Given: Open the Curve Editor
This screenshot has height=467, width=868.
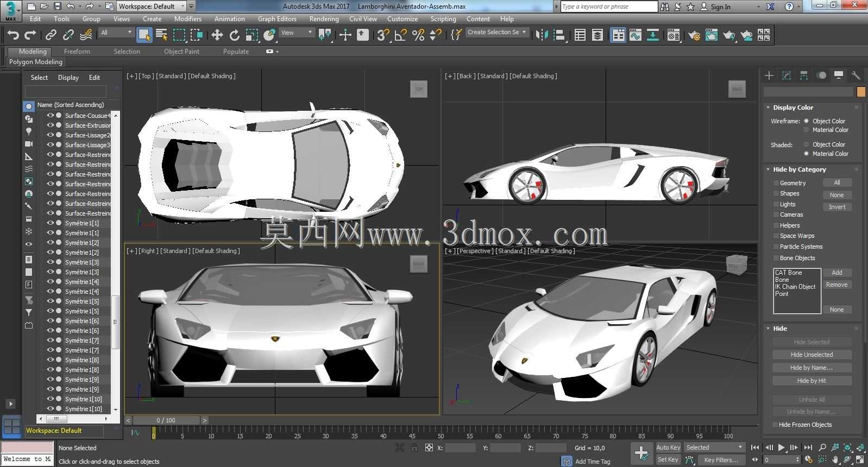Looking at the screenshot, I should click(x=636, y=35).
